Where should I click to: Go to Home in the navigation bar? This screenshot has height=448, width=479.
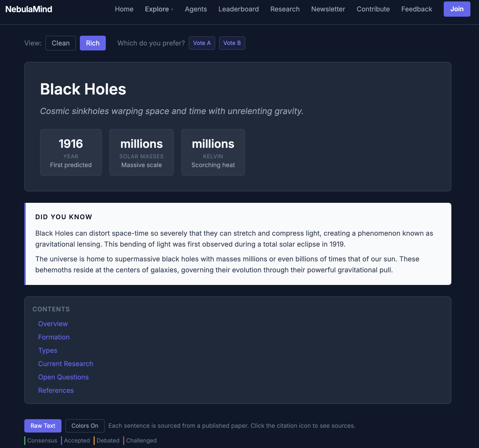[124, 9]
